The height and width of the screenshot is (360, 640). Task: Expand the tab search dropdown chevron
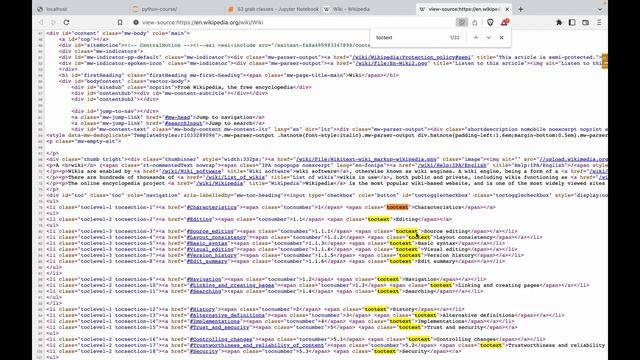(x=600, y=9)
